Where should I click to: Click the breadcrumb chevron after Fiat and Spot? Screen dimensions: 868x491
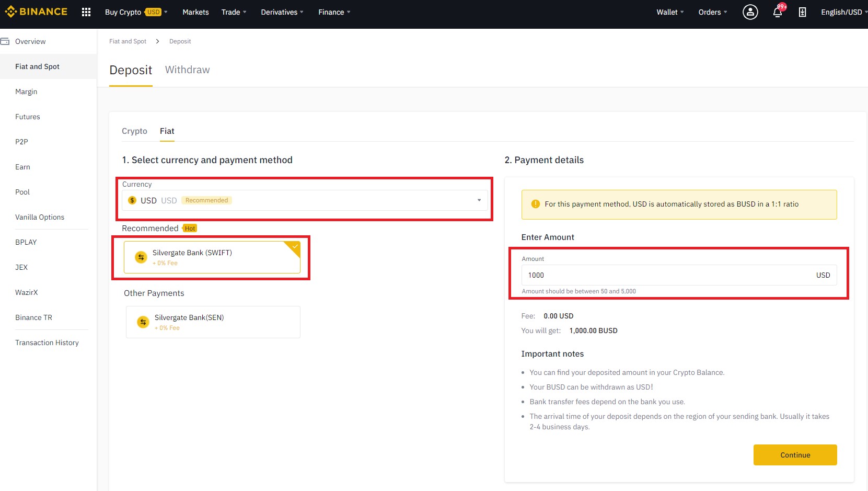coord(157,41)
